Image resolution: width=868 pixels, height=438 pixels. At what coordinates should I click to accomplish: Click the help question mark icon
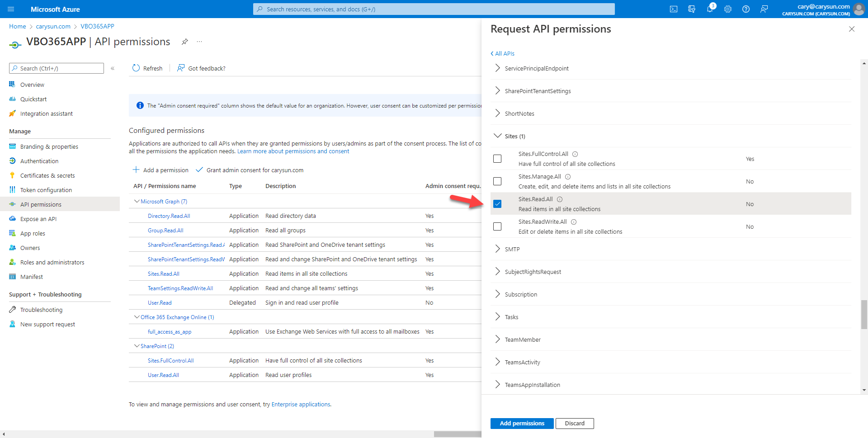coord(746,9)
